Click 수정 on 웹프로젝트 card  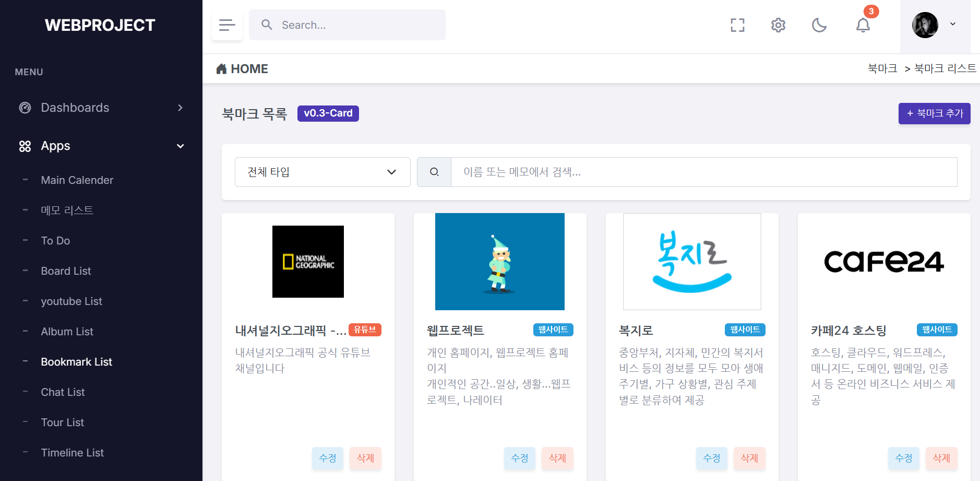(520, 458)
